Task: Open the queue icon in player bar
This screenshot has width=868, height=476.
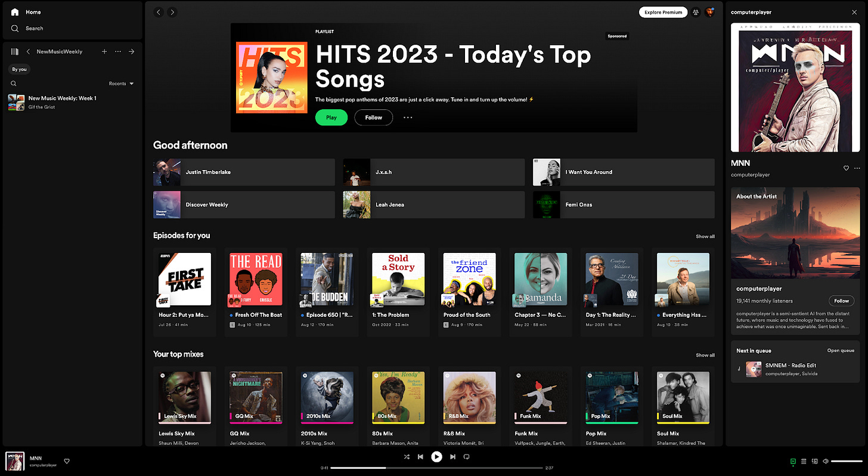Action: pos(804,461)
